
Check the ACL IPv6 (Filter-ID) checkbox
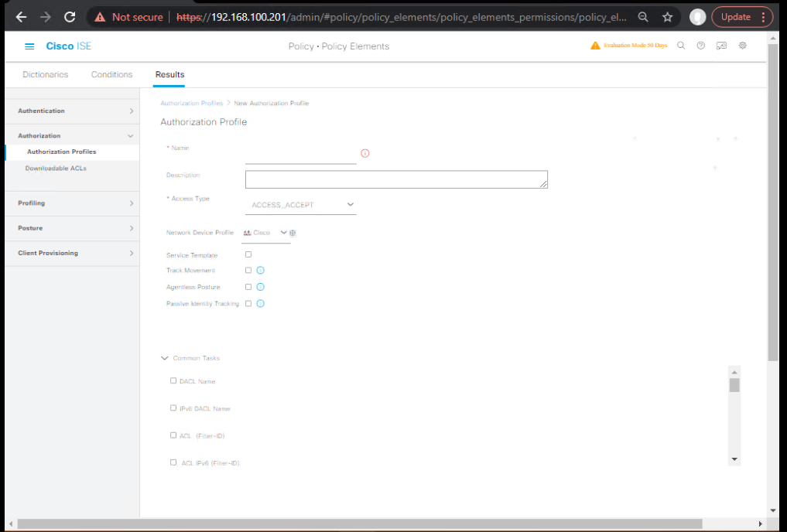coord(173,462)
